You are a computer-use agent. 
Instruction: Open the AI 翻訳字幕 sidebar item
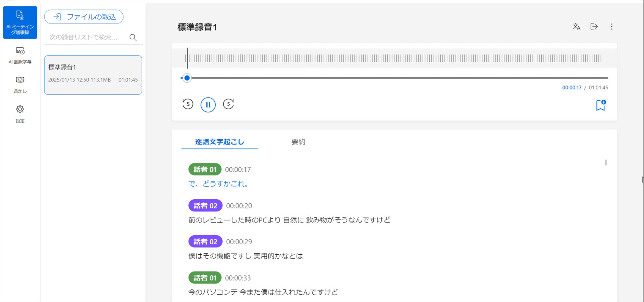[20, 55]
